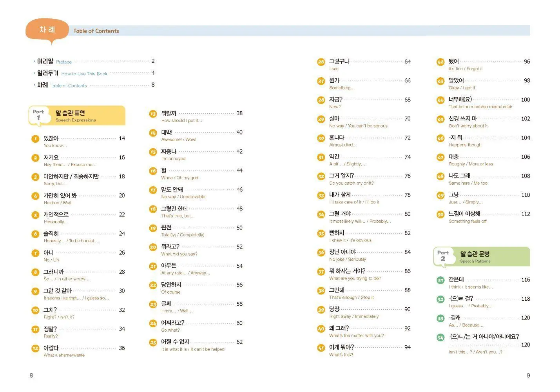Click the orange 차례 speech bubble header
The height and width of the screenshot is (392, 560).
coord(47,31)
